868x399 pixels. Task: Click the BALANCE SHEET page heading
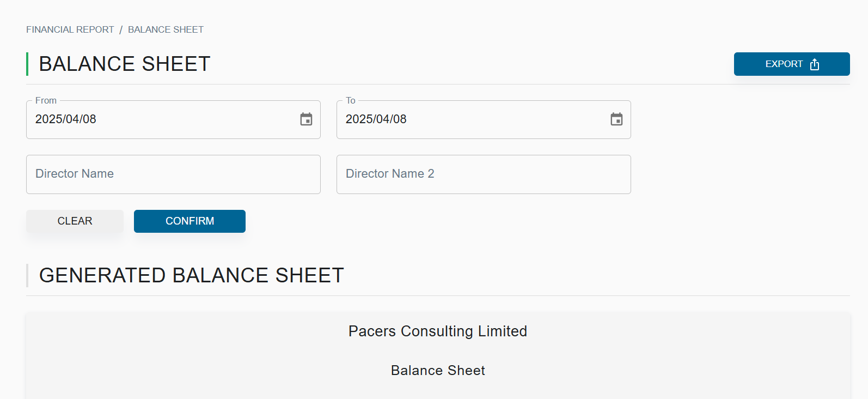pyautogui.click(x=125, y=64)
